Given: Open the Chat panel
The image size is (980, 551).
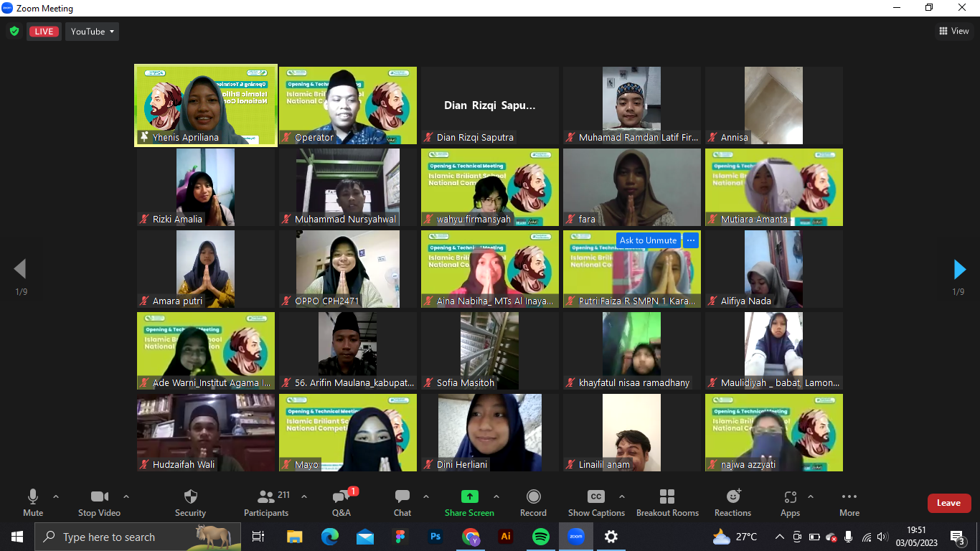Looking at the screenshot, I should coord(402,497).
